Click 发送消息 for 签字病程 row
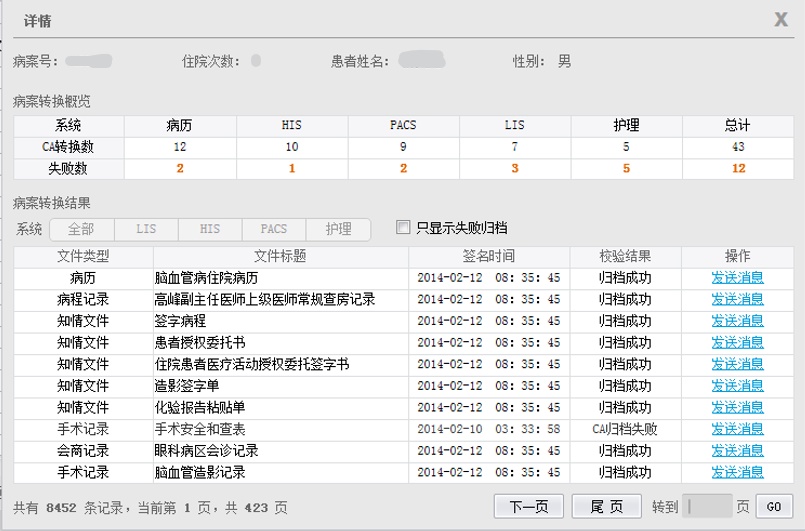805x531 pixels. tap(737, 321)
